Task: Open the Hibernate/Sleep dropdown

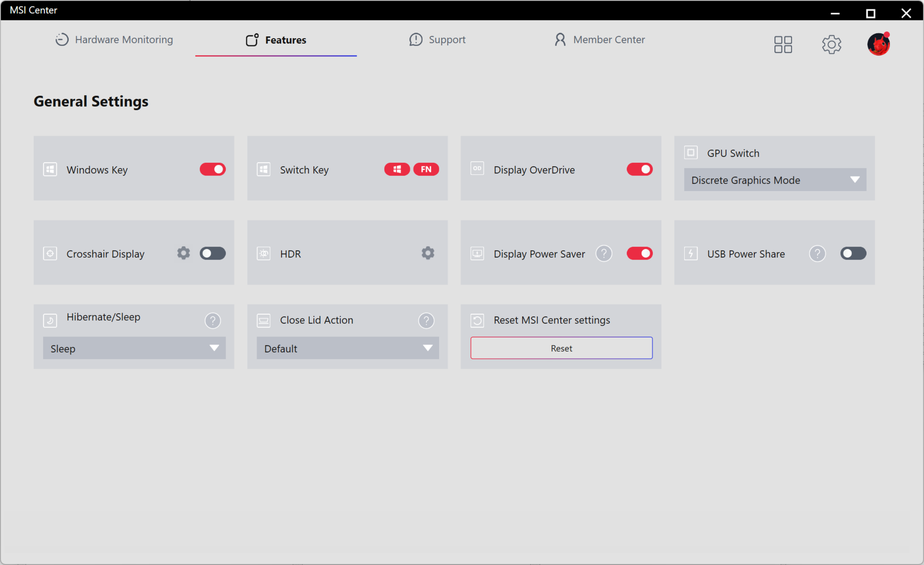Action: [x=134, y=348]
